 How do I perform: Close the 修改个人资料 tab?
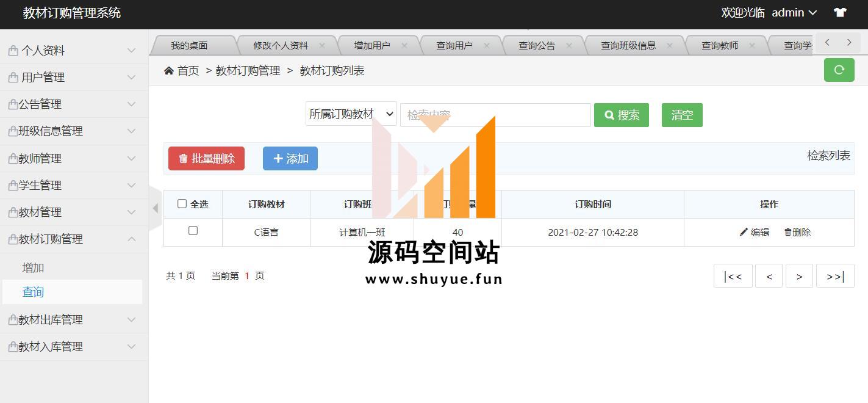click(x=322, y=45)
